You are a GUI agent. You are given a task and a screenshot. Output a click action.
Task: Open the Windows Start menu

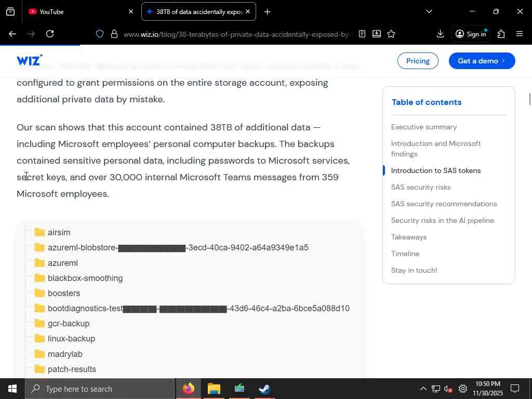click(x=12, y=389)
